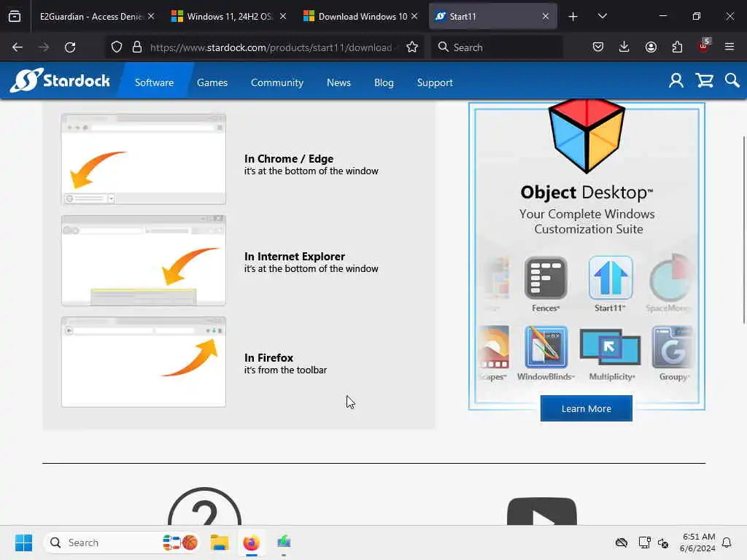Close the Start11 tab
Image resolution: width=747 pixels, height=560 pixels.
click(x=546, y=17)
